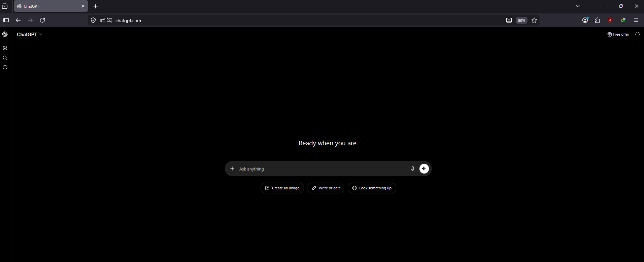Select the Look something up suggestion
The width and height of the screenshot is (644, 262).
[372, 188]
